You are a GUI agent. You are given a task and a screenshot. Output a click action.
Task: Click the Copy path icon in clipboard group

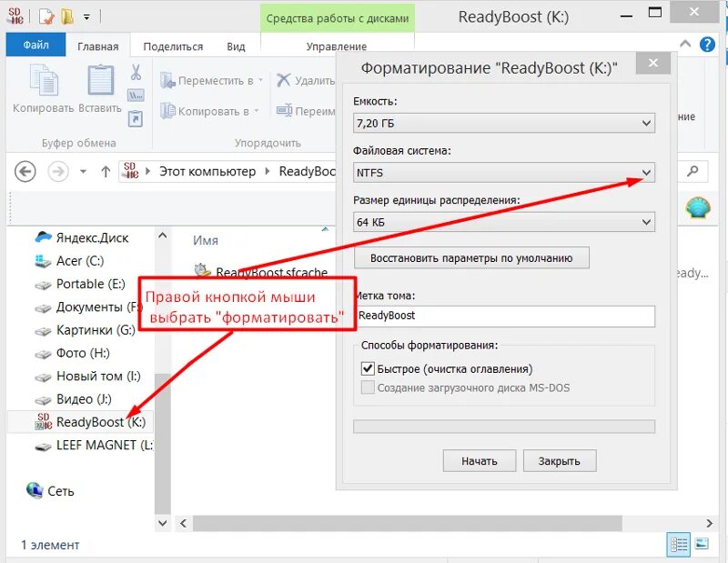pyautogui.click(x=136, y=96)
